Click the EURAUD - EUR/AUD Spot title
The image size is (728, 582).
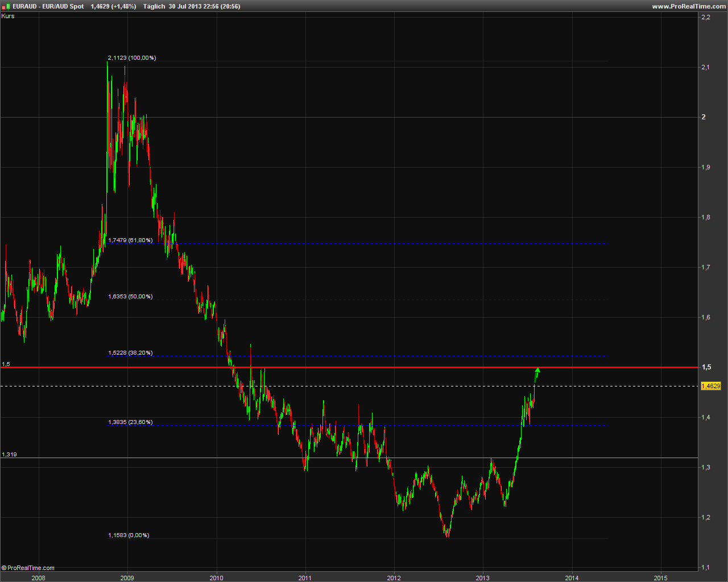[x=48, y=6]
